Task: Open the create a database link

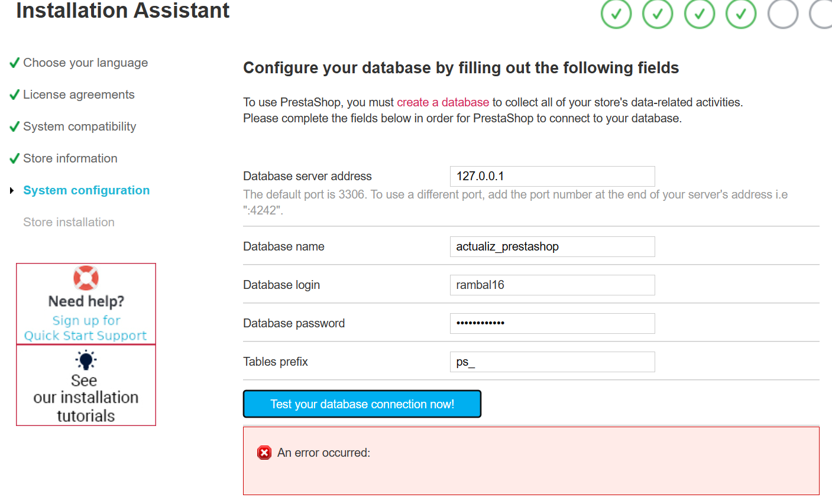Action: (442, 102)
